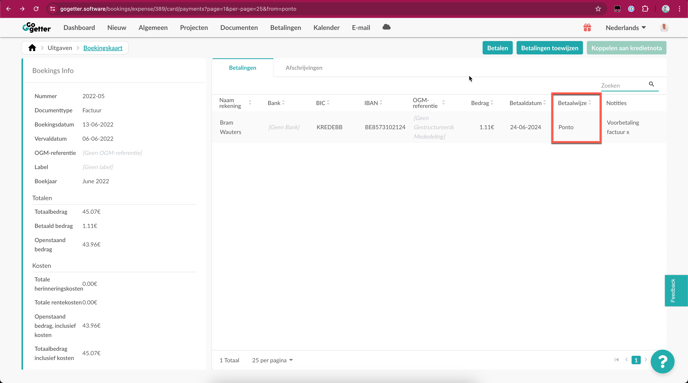Click the BE8573102124 IBAN cell

pyautogui.click(x=385, y=127)
